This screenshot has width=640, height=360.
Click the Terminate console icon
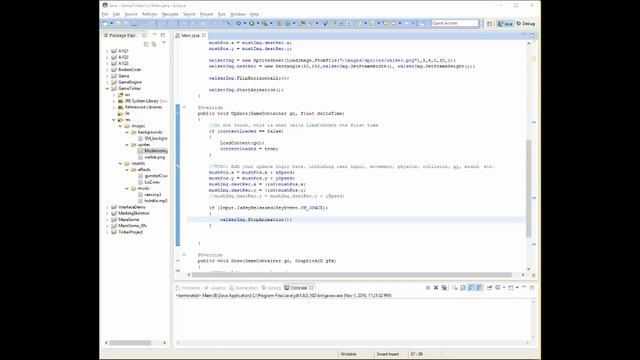tap(428, 288)
